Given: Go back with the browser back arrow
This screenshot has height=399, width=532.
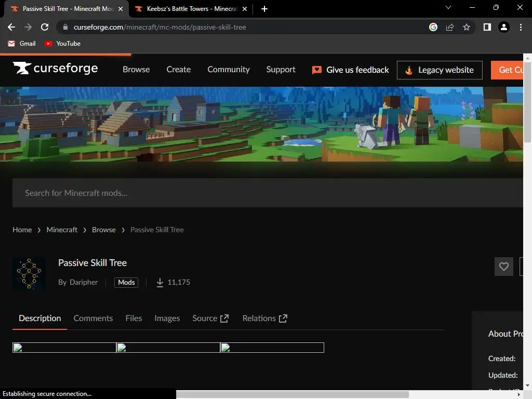Looking at the screenshot, I should [x=11, y=27].
